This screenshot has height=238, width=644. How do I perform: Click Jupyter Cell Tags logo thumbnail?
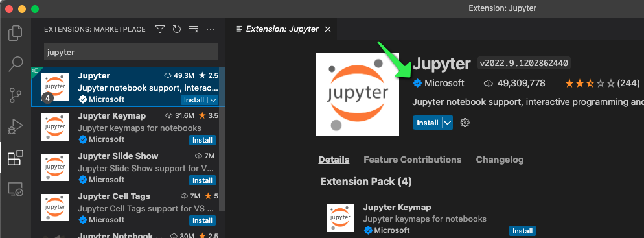(x=55, y=208)
